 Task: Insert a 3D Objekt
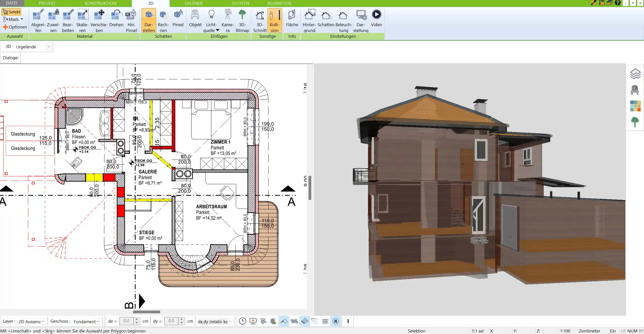click(195, 18)
